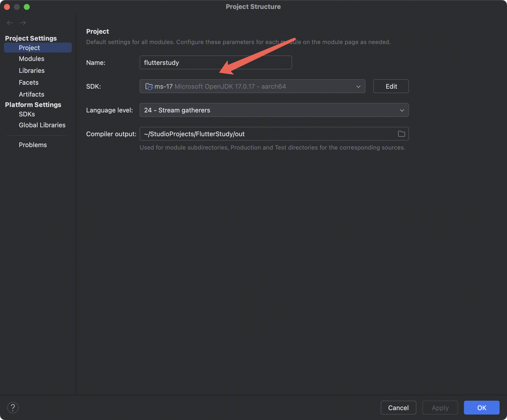Select Artifacts in the sidebar
The height and width of the screenshot is (420, 507).
tap(31, 94)
